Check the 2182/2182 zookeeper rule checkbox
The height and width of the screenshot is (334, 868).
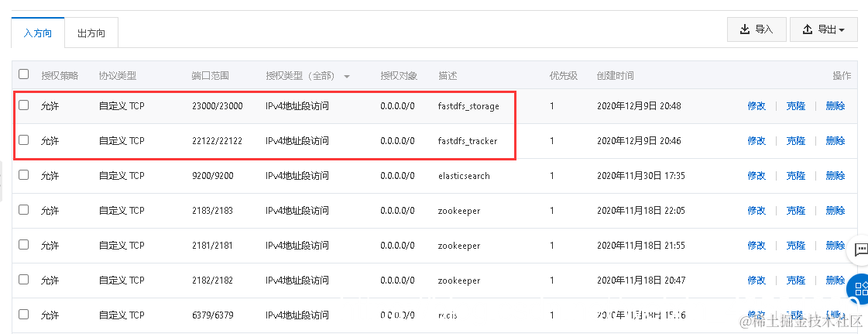[24, 280]
